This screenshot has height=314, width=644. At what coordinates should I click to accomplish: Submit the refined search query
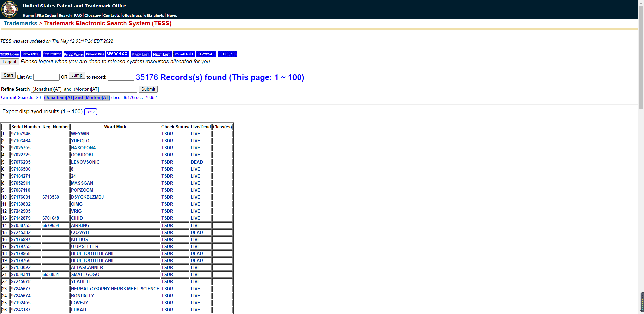click(148, 89)
